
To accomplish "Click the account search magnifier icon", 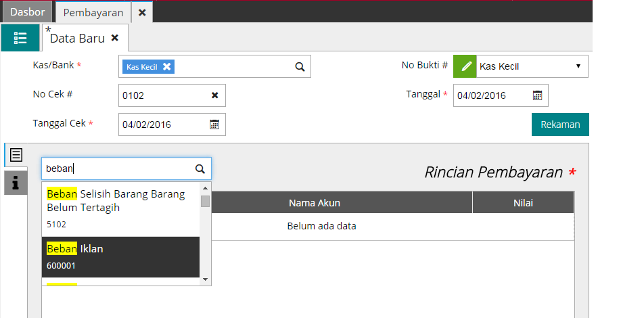I will (x=200, y=168).
